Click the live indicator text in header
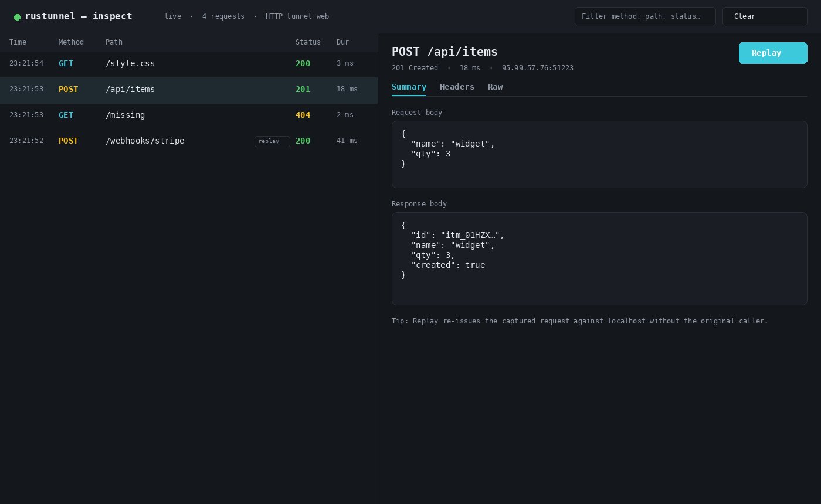This screenshot has height=504, width=821. pos(172,16)
